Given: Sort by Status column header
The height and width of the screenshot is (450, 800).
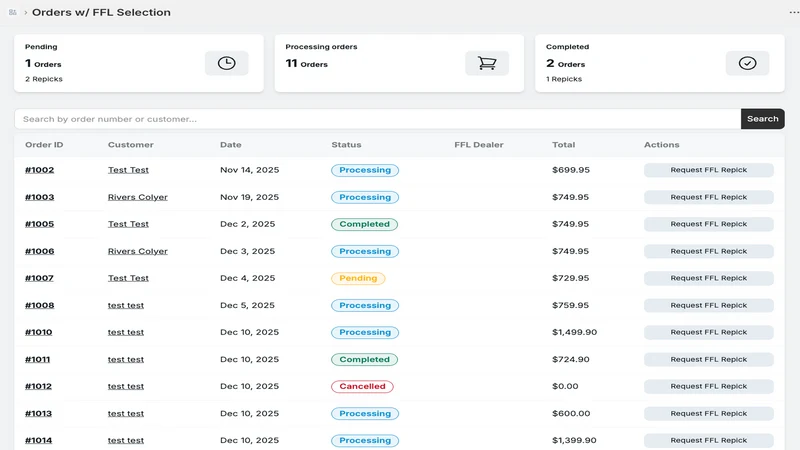Looking at the screenshot, I should coord(346,145).
